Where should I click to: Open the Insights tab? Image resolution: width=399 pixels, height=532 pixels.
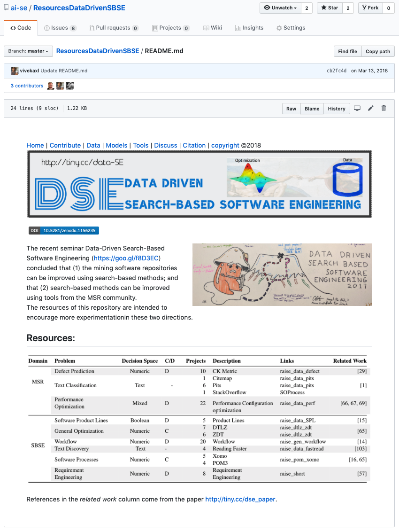point(249,28)
